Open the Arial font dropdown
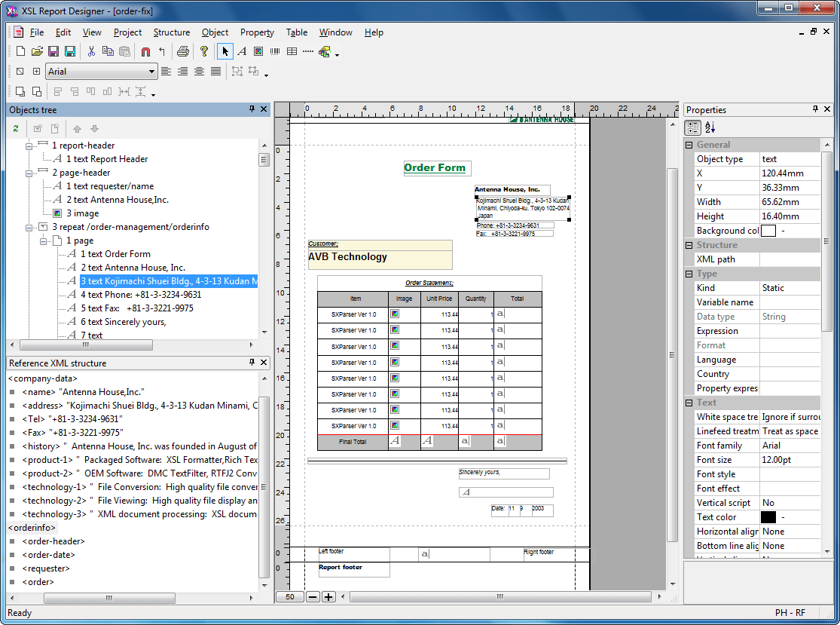 point(151,72)
